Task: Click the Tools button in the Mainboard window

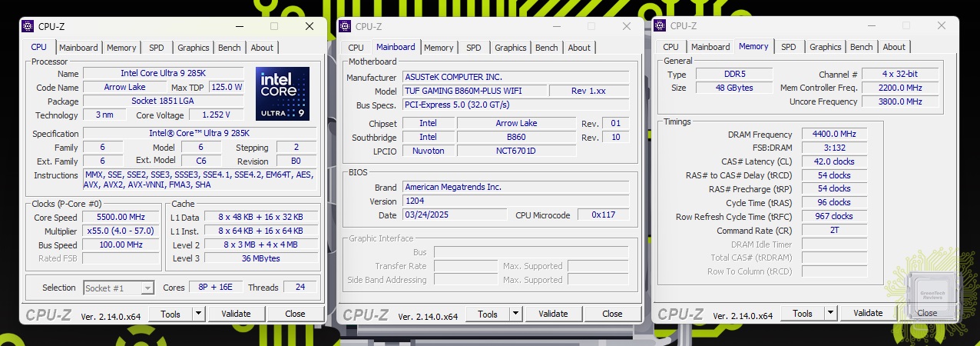Action: [x=488, y=314]
